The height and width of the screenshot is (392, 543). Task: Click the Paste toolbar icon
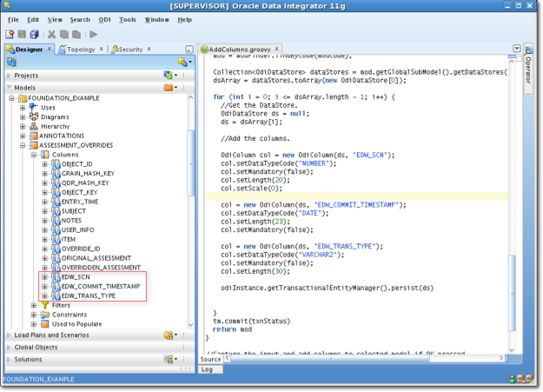76,34
